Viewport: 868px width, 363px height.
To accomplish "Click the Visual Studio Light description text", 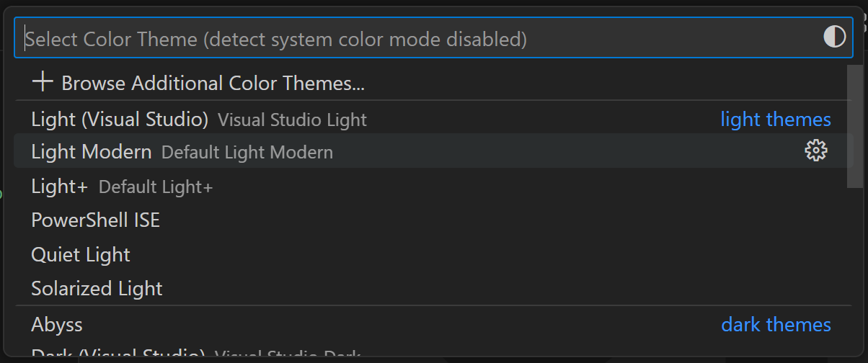I will [x=292, y=120].
